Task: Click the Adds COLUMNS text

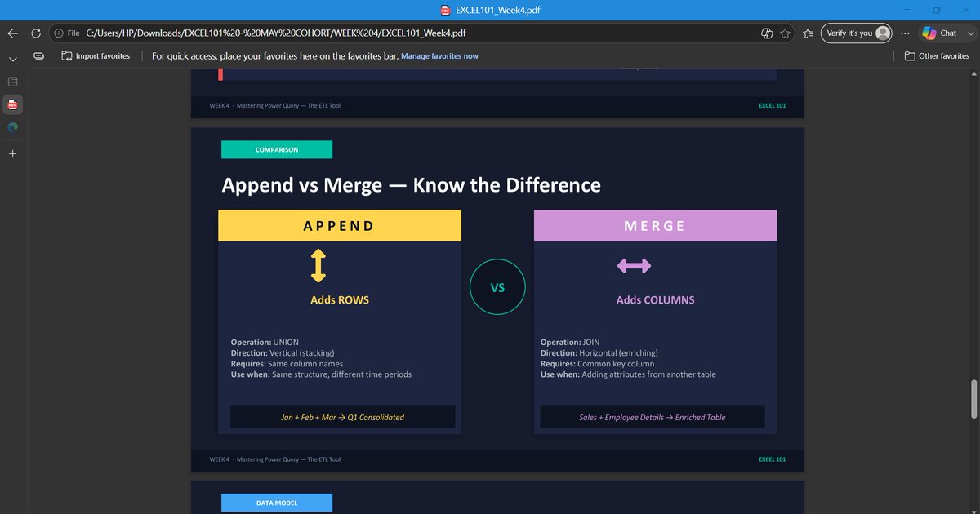Action: (655, 300)
